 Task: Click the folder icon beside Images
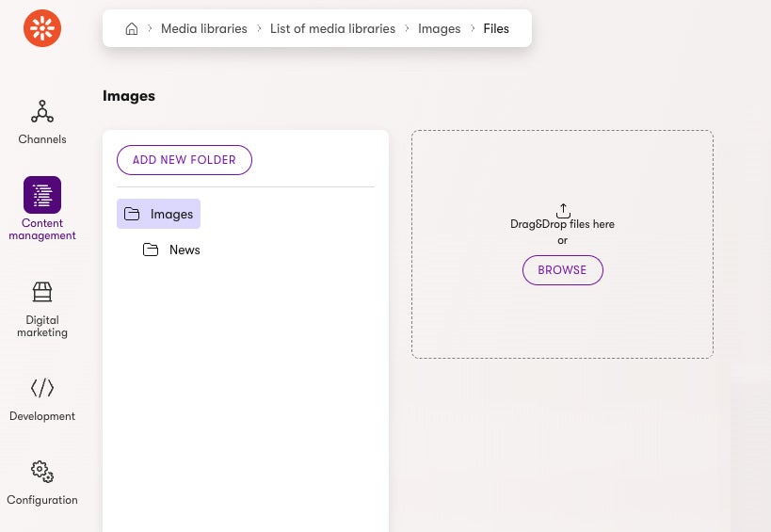click(x=132, y=215)
